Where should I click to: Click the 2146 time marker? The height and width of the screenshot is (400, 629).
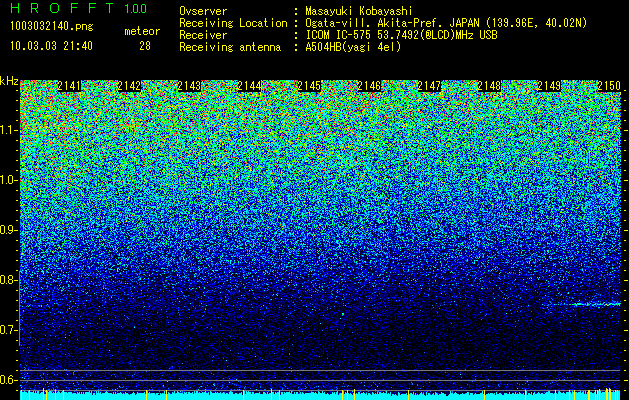pyautogui.click(x=369, y=86)
